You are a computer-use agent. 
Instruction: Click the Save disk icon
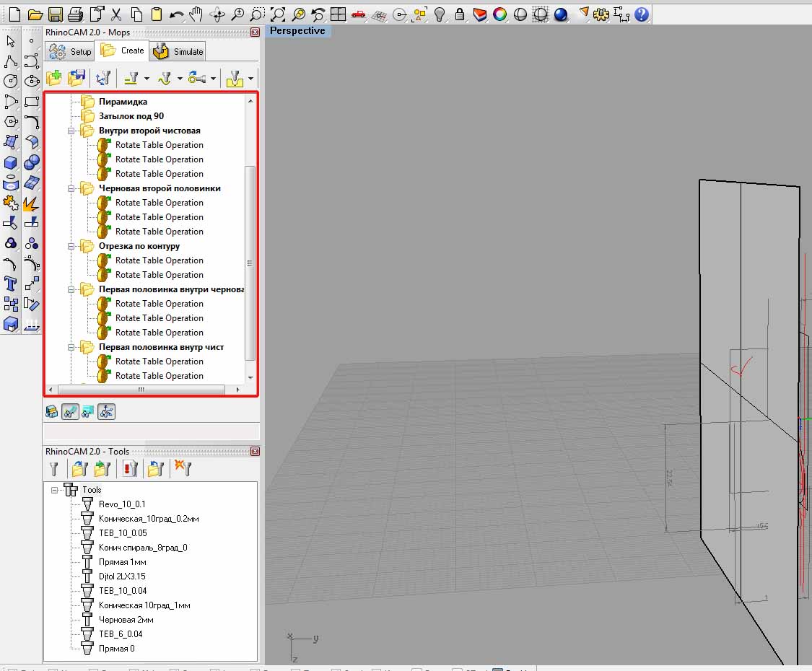[x=56, y=14]
